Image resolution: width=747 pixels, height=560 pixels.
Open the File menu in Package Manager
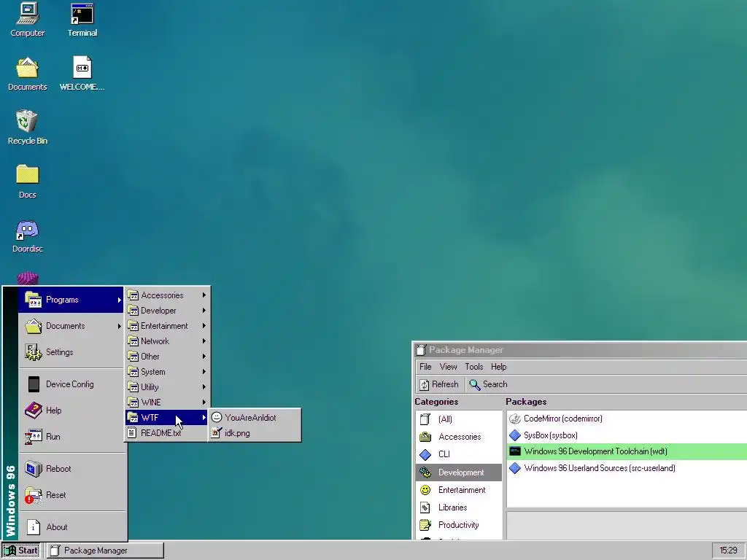click(425, 367)
